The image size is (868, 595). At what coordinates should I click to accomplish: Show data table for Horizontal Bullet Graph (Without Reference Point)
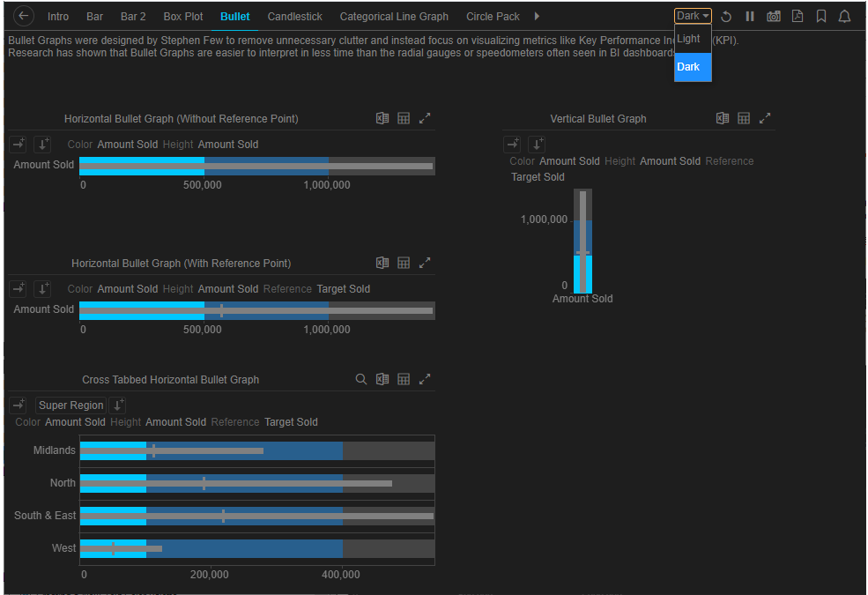click(404, 118)
